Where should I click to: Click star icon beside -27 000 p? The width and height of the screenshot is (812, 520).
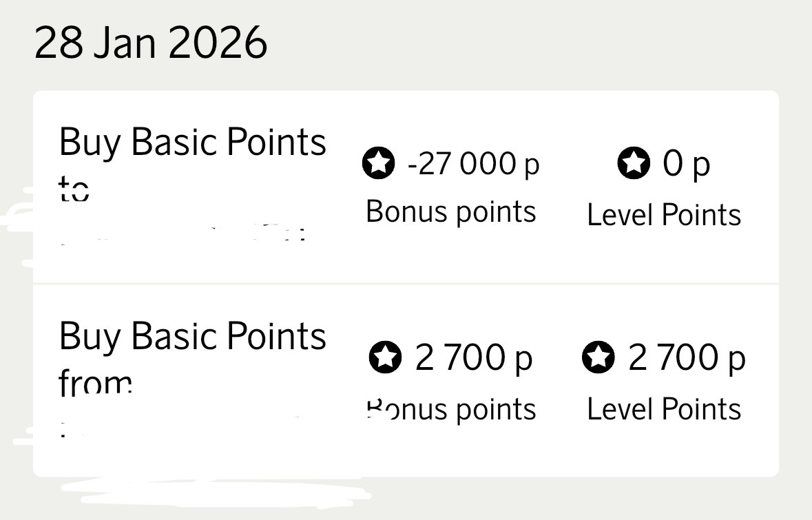coord(379,163)
